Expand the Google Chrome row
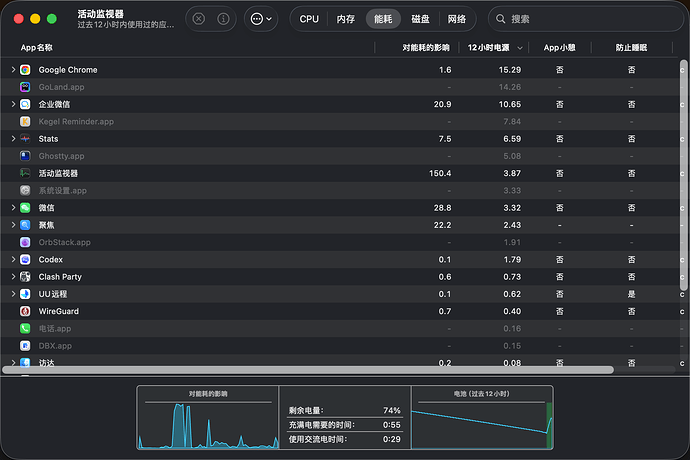 (13, 70)
